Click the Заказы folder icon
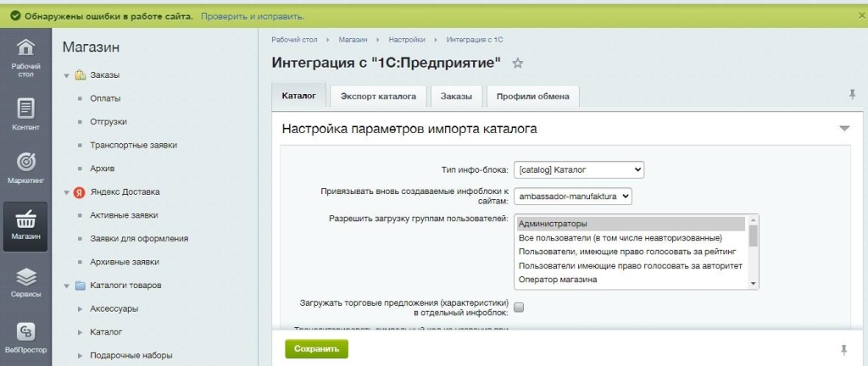This screenshot has width=868, height=366. [x=81, y=75]
